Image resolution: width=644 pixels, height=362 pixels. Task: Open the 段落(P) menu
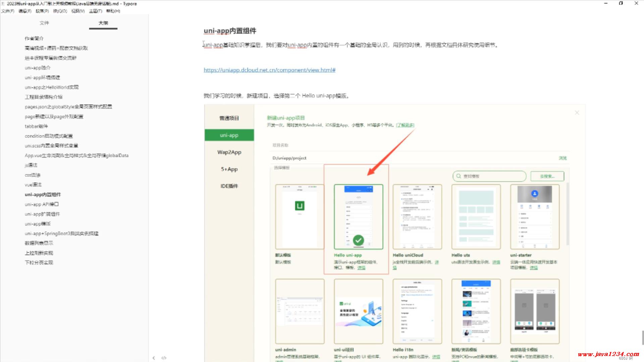click(42, 11)
